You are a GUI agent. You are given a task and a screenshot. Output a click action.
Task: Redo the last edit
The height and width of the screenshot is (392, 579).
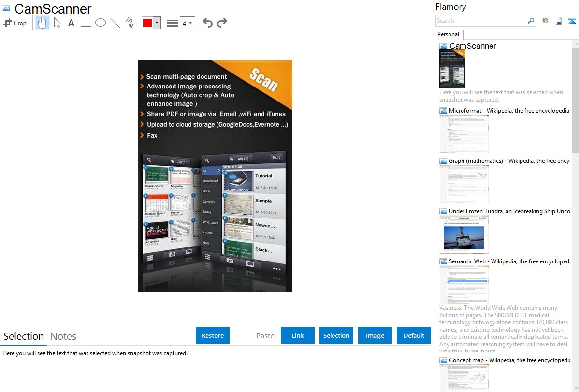[x=222, y=23]
